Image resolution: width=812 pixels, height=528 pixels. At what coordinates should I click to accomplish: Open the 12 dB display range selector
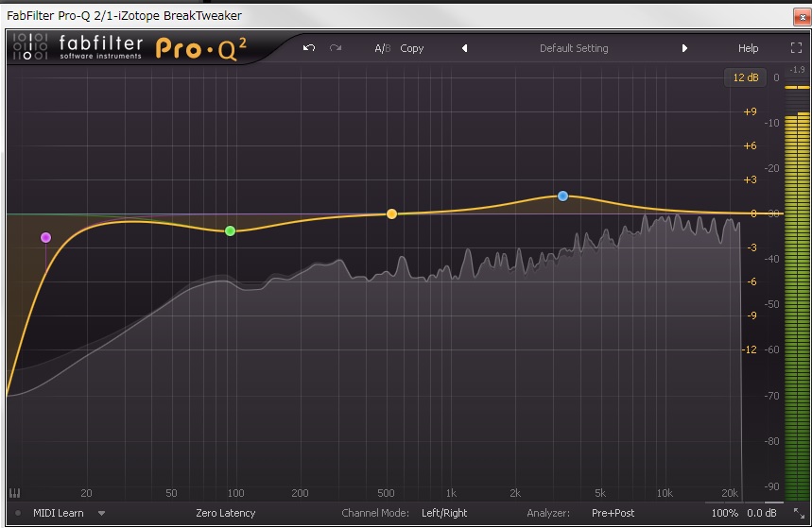tap(745, 77)
